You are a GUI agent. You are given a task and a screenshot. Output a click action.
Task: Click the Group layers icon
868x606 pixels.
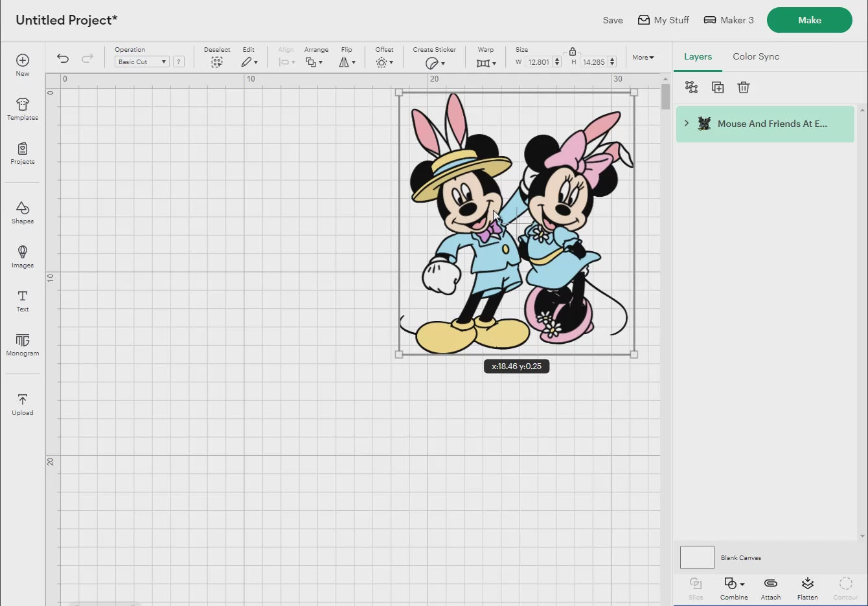[x=691, y=87]
